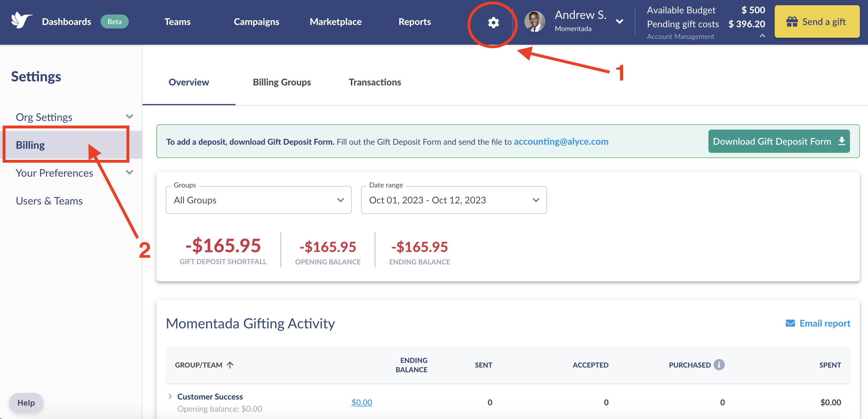Screen dimensions: 868x419
Task: Click the Beta badge
Action: pyautogui.click(x=115, y=22)
